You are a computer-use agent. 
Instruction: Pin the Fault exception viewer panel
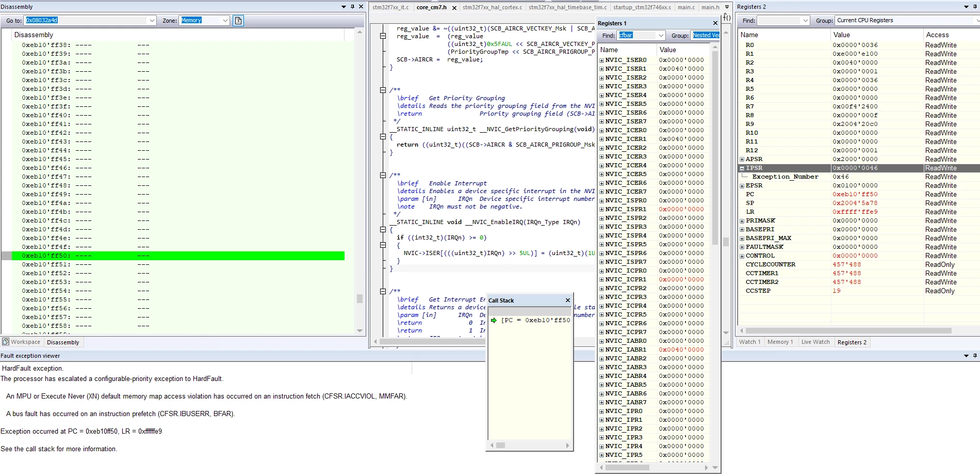pyautogui.click(x=975, y=356)
